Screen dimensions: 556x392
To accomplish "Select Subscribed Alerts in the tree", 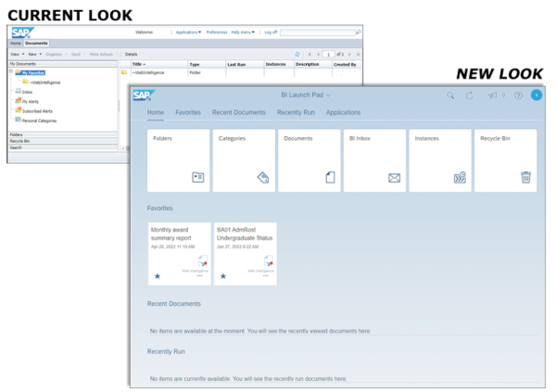I will pos(37,111).
